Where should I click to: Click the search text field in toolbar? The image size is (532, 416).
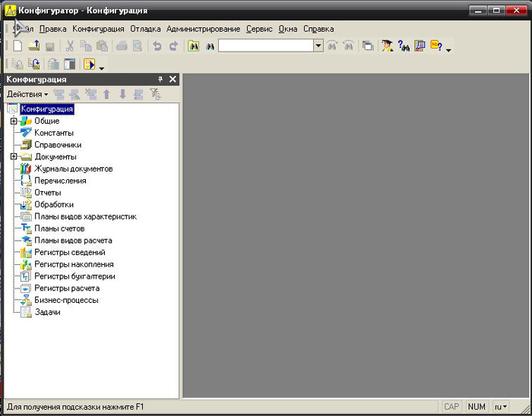[x=265, y=46]
